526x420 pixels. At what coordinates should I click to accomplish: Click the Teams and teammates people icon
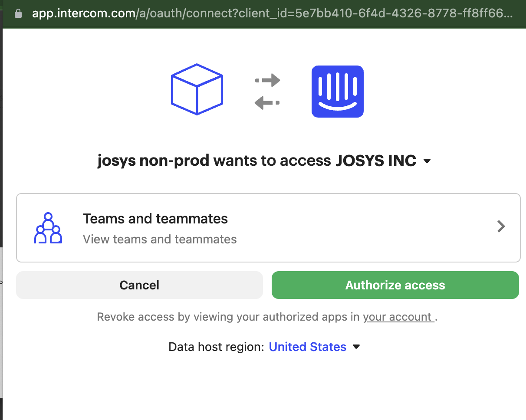click(48, 228)
